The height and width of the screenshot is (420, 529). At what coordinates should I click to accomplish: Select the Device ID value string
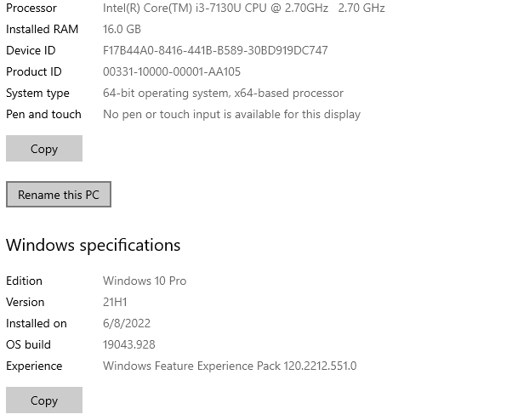[x=215, y=50]
